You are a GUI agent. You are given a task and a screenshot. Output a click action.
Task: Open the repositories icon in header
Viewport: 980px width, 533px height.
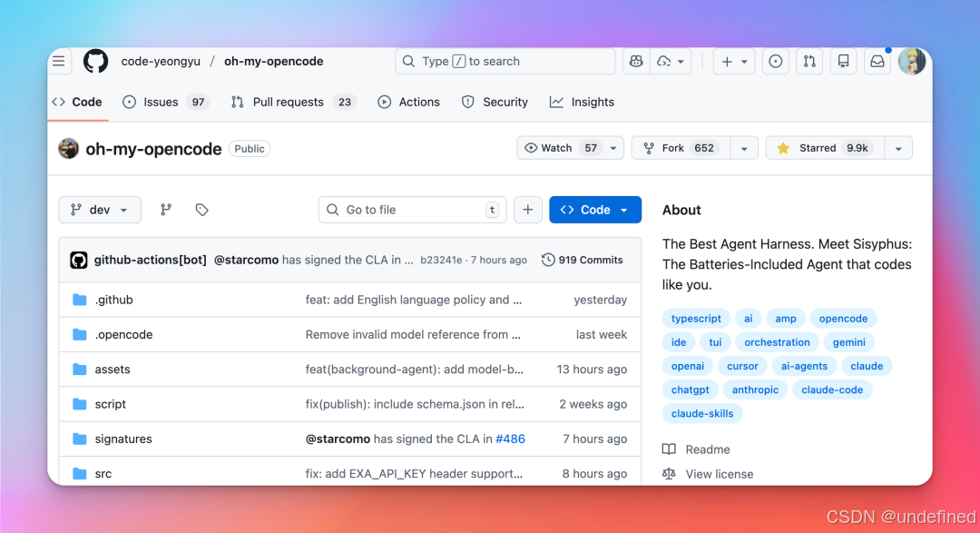843,62
